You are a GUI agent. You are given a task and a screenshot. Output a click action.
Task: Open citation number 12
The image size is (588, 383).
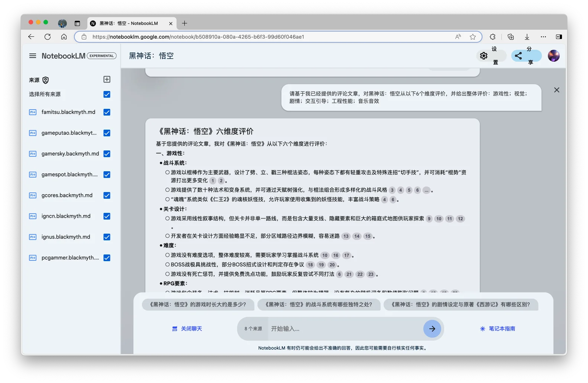tap(461, 219)
